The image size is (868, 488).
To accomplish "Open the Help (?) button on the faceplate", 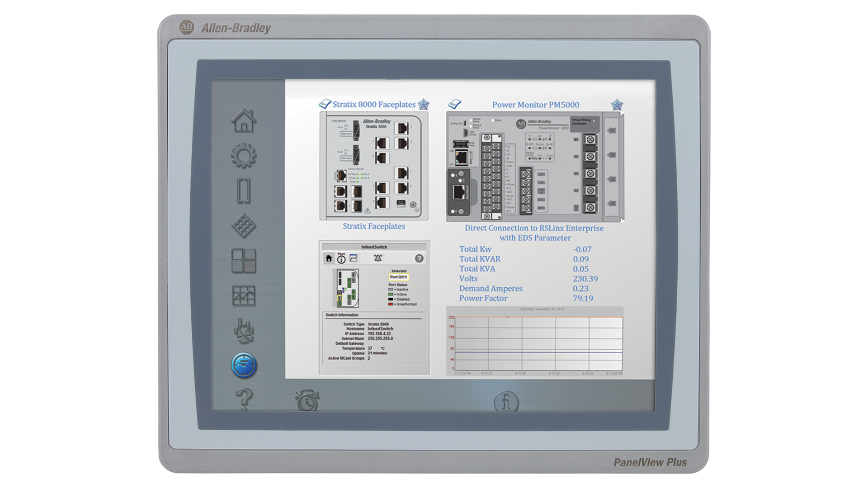I will tap(419, 259).
